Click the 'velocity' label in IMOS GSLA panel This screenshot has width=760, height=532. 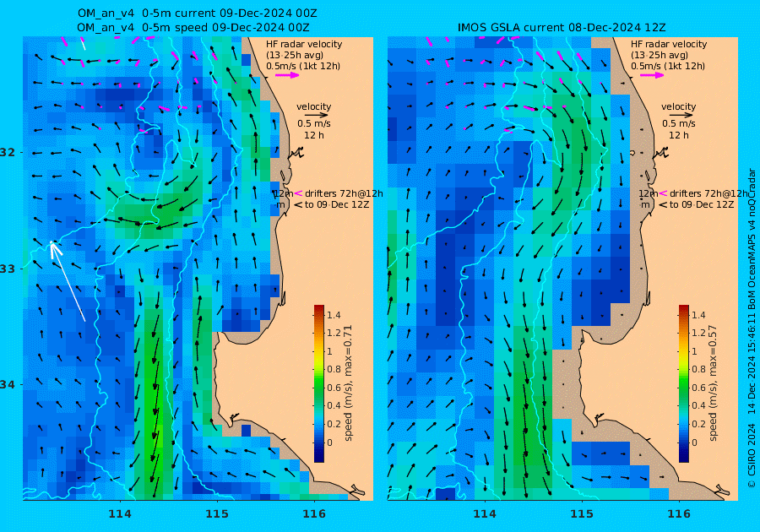tap(678, 106)
